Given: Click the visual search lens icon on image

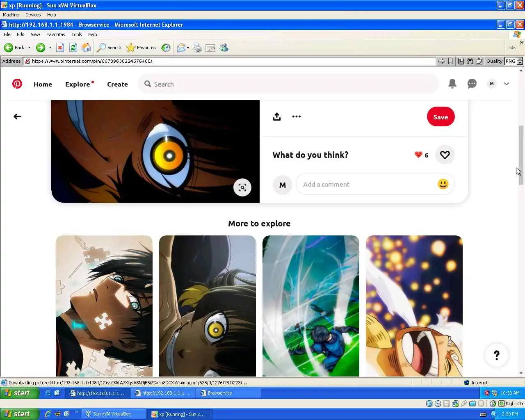Looking at the screenshot, I should [x=242, y=187].
